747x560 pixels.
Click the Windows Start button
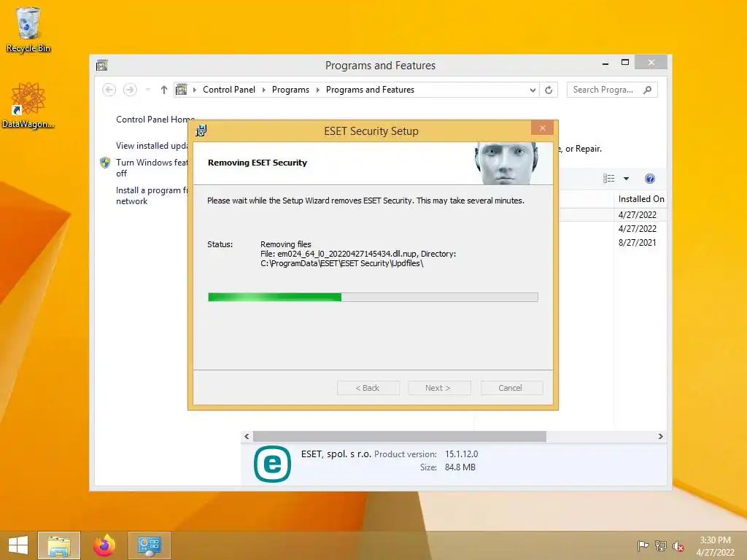point(18,545)
